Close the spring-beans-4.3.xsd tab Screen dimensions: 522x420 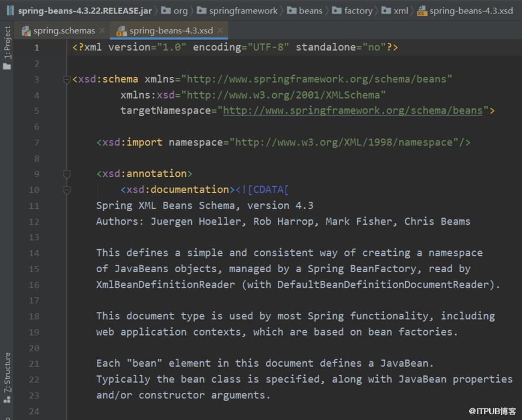[220, 31]
